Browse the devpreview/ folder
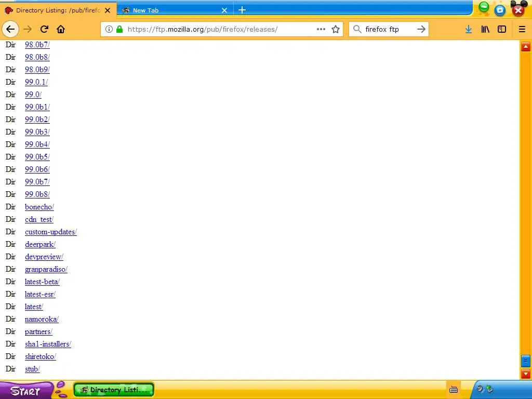532x399 pixels. pyautogui.click(x=44, y=257)
